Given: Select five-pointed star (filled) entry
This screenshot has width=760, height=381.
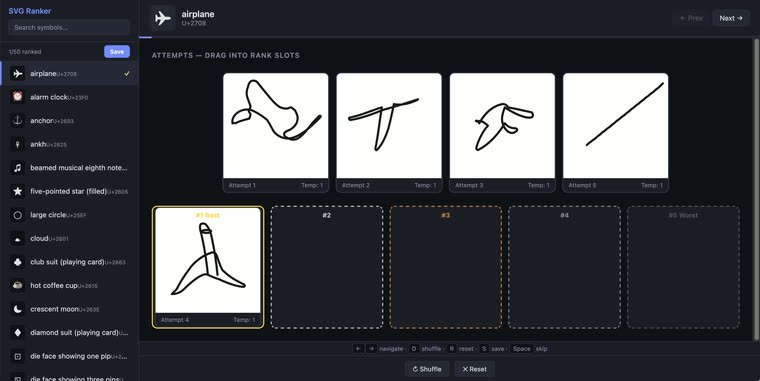Looking at the screenshot, I should click(x=69, y=191).
